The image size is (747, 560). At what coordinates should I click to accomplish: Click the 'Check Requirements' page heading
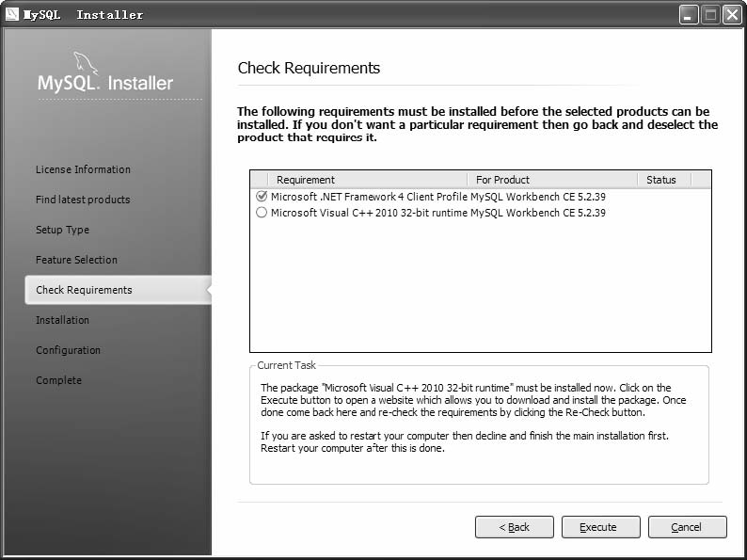point(309,68)
